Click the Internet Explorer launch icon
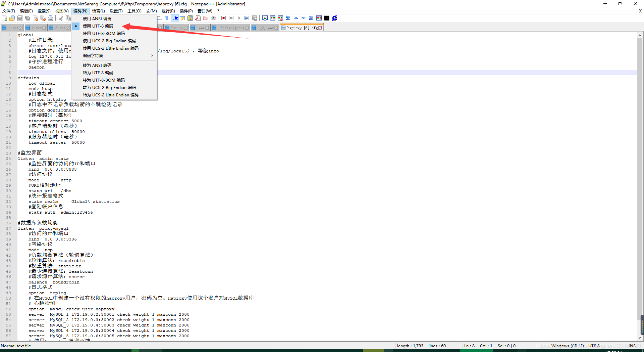 click(334, 18)
